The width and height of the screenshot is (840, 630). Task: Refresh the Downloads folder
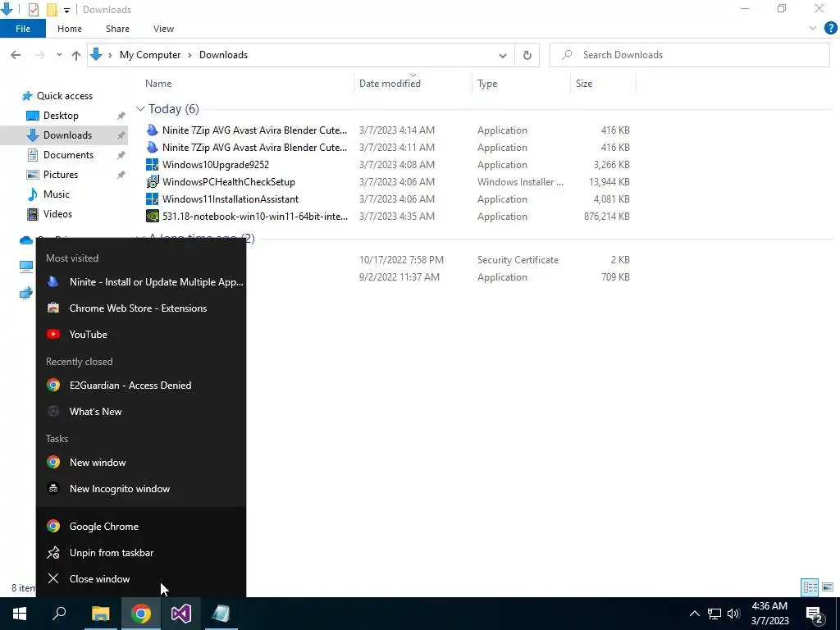coord(527,55)
